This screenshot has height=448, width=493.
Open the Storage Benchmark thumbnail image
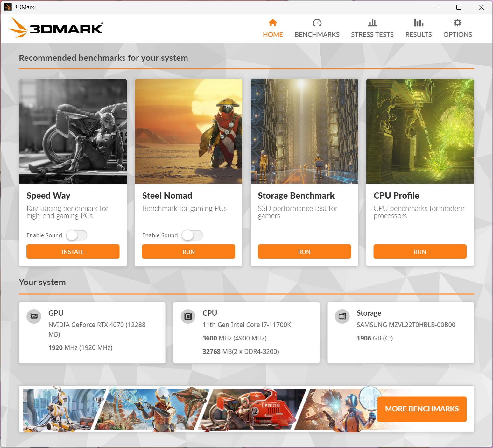[x=304, y=131]
